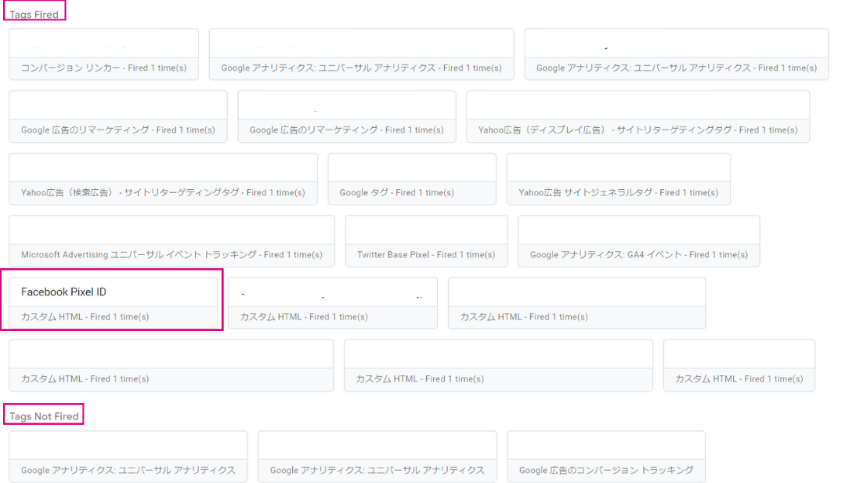Open the Yahoo広告（ディスプレイ広告）サイトリターゲティングタグ card
Viewport: 850px width, 483px height.
638,117
